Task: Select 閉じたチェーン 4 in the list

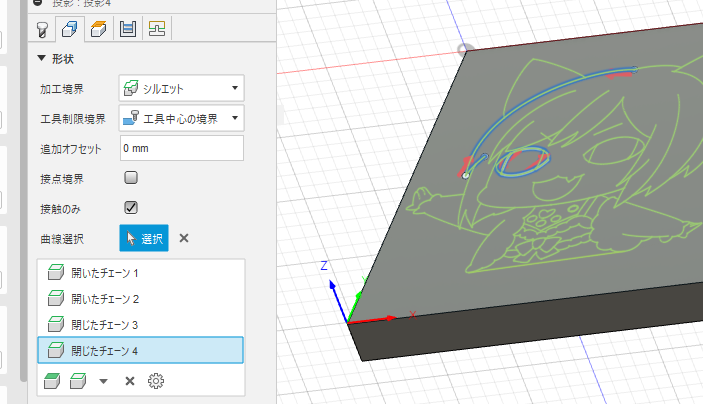Action: coord(141,350)
